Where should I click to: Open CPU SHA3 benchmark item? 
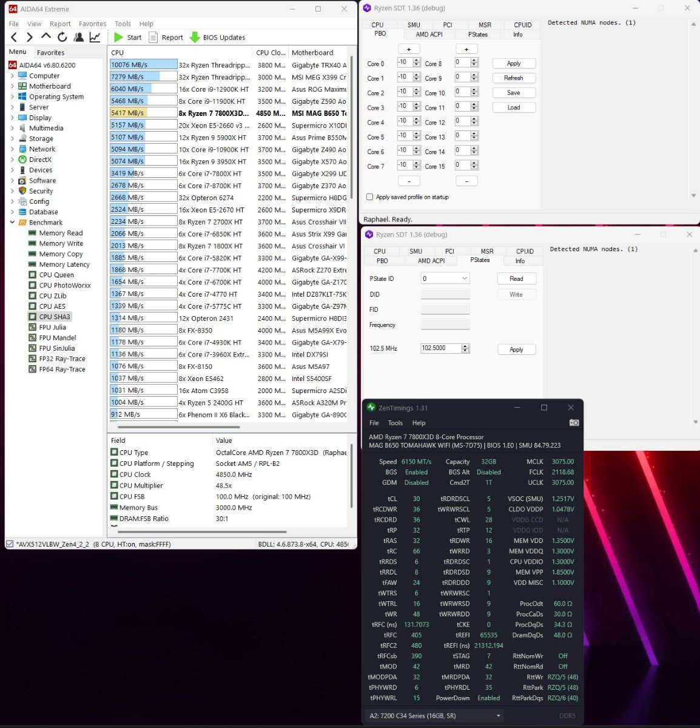55,317
